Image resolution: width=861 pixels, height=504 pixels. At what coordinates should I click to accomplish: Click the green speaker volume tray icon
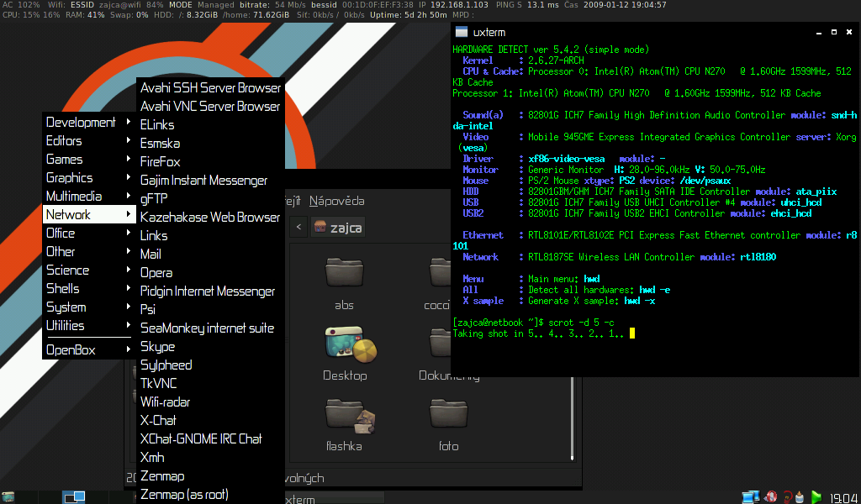[x=816, y=497]
